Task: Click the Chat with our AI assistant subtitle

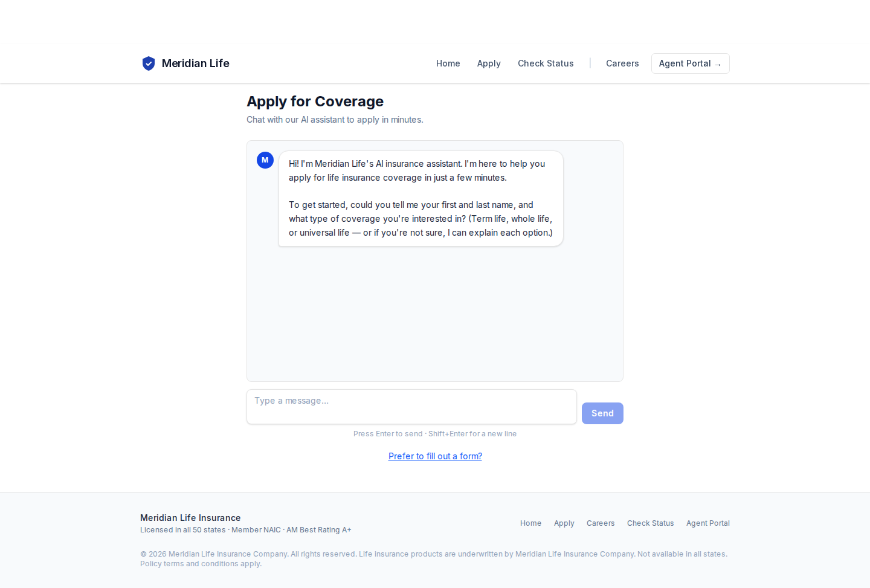Action: 335,120
